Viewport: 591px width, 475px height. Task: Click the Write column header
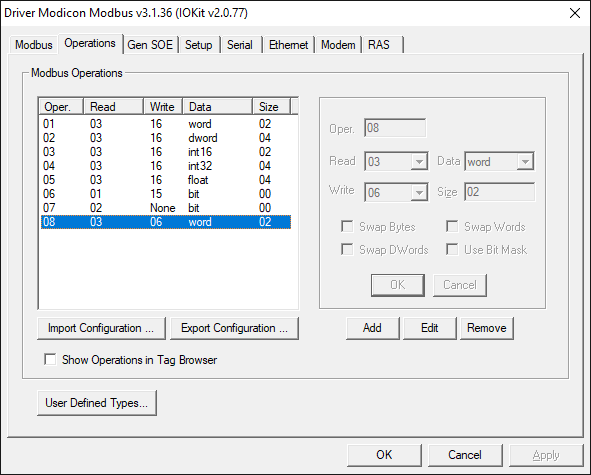pos(163,107)
